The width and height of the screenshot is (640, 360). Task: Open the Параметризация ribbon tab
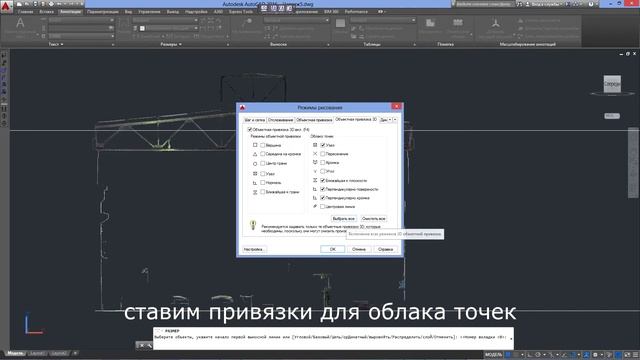pyautogui.click(x=103, y=12)
